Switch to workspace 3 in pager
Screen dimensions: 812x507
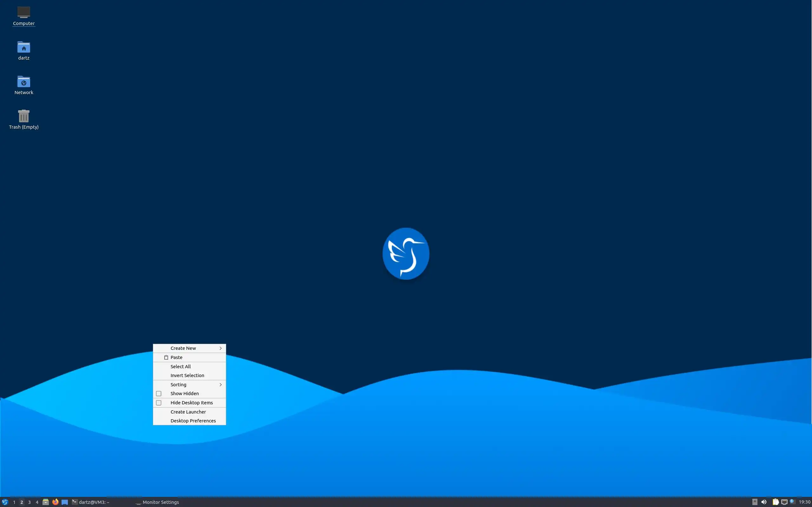29,502
